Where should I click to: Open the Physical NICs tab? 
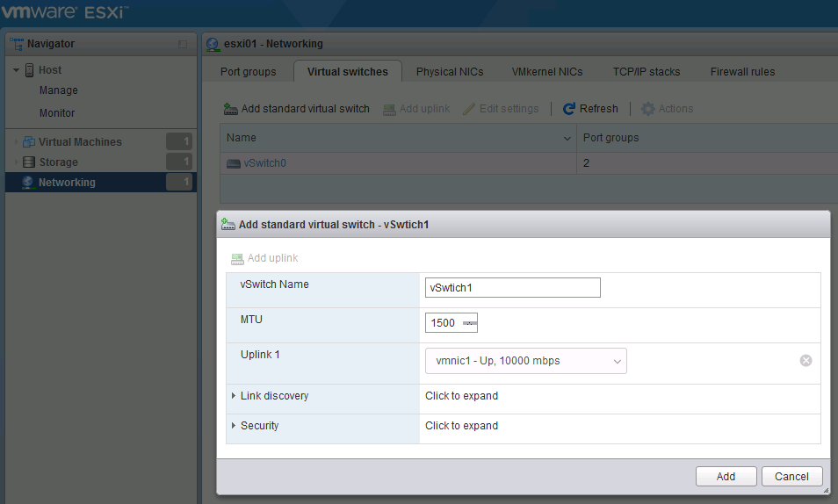pyautogui.click(x=450, y=72)
